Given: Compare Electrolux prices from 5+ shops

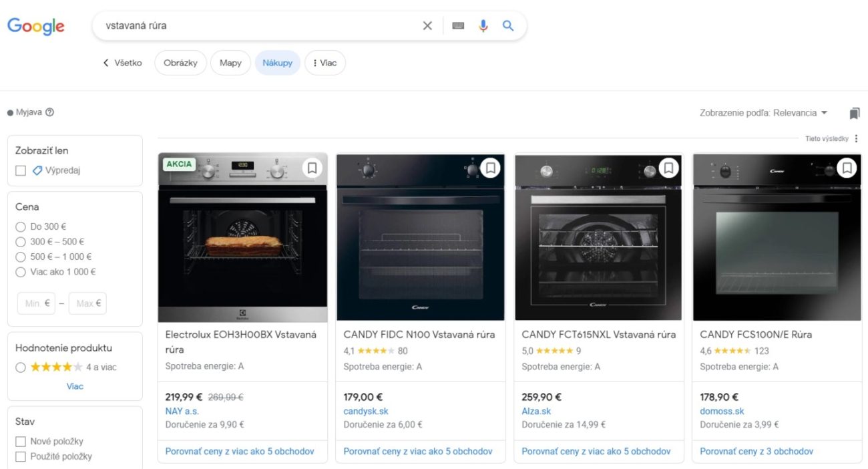Looking at the screenshot, I should coord(240,451).
